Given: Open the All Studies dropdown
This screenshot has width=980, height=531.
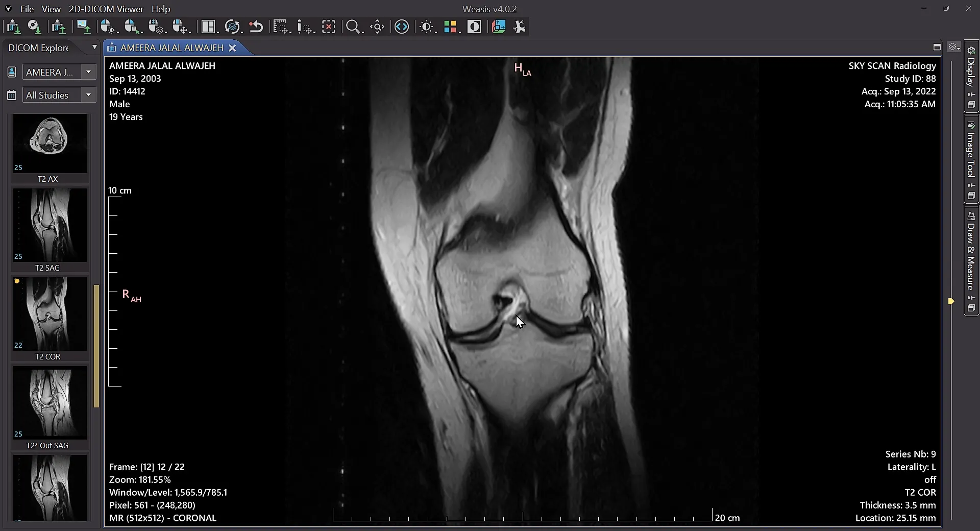Looking at the screenshot, I should (x=88, y=95).
